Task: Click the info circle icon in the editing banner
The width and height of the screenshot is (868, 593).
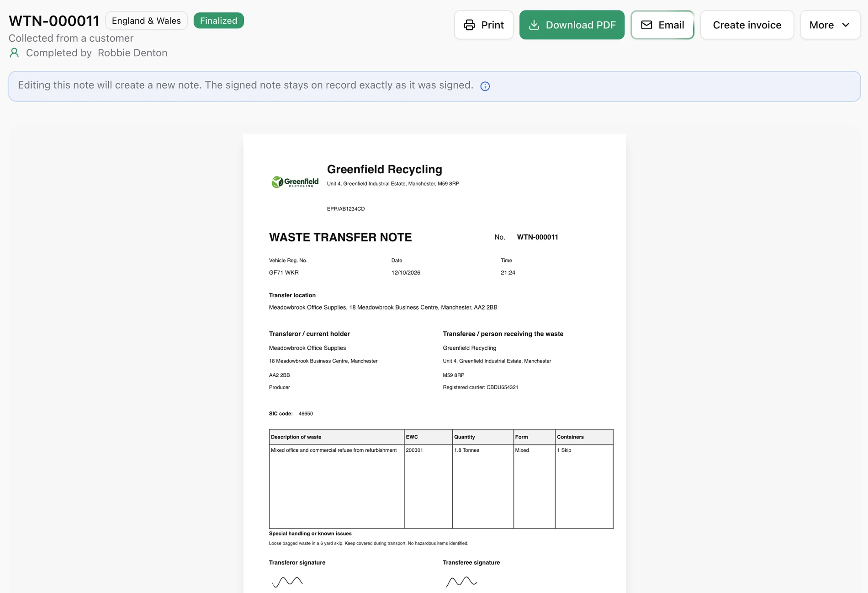Action: [485, 86]
